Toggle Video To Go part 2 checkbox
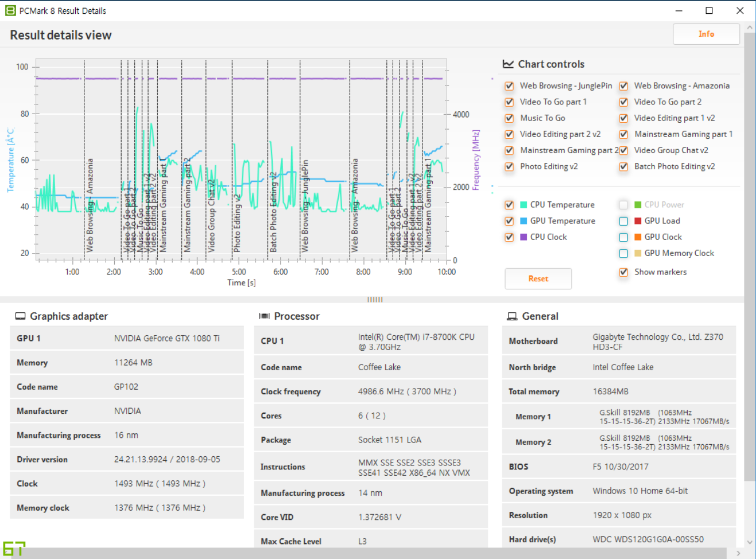The image size is (756, 559). point(623,102)
